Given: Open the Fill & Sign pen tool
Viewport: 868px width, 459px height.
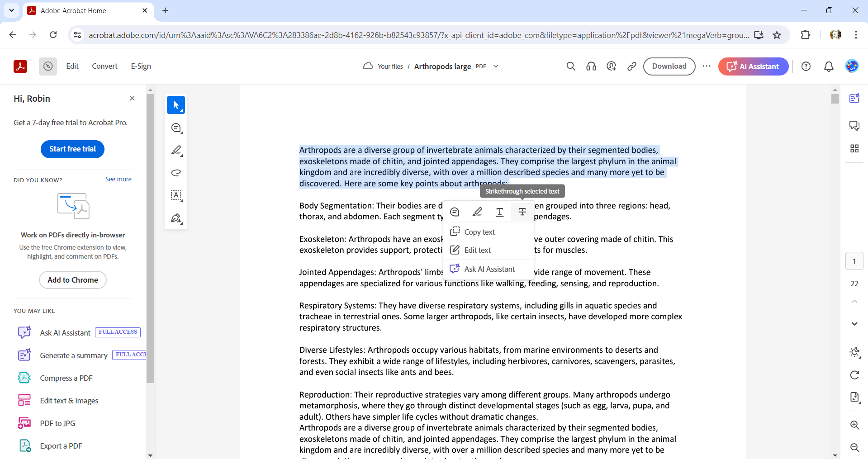Looking at the screenshot, I should (176, 218).
